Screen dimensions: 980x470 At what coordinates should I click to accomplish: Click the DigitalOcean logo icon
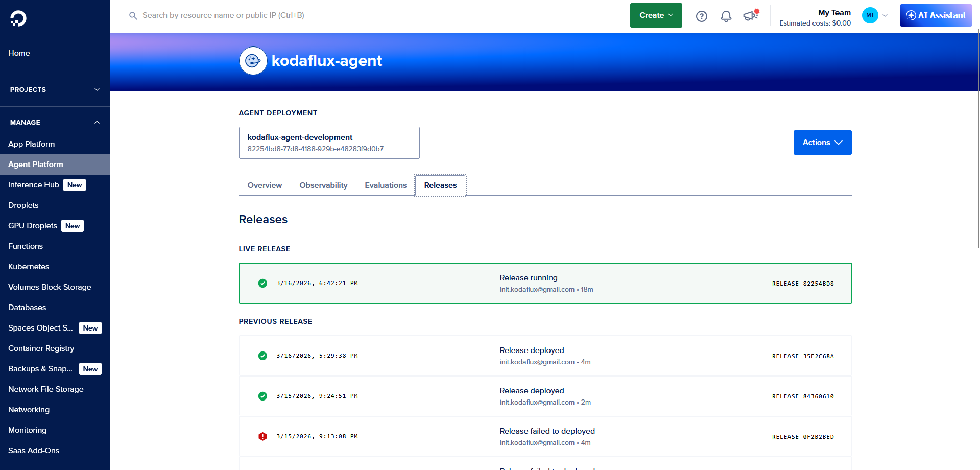[x=18, y=18]
